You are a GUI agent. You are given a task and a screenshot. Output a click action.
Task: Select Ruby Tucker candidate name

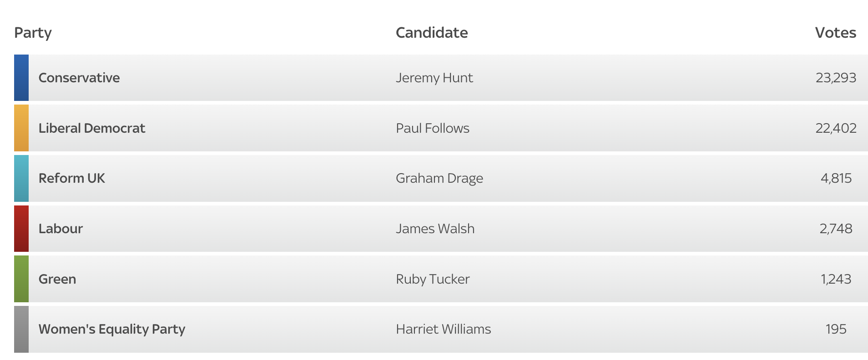433,279
